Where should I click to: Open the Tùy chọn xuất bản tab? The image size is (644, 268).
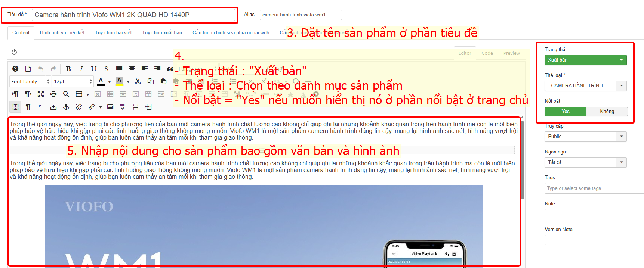pyautogui.click(x=162, y=33)
